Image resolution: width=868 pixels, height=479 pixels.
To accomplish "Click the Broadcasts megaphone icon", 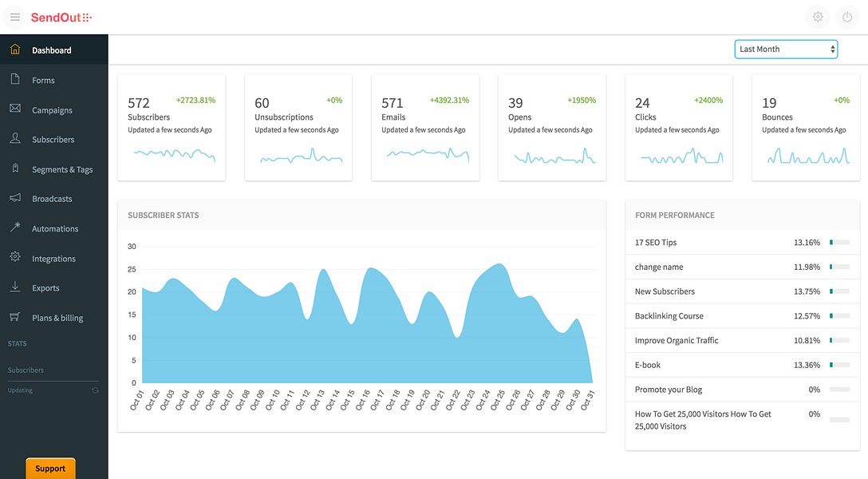I will point(15,198).
